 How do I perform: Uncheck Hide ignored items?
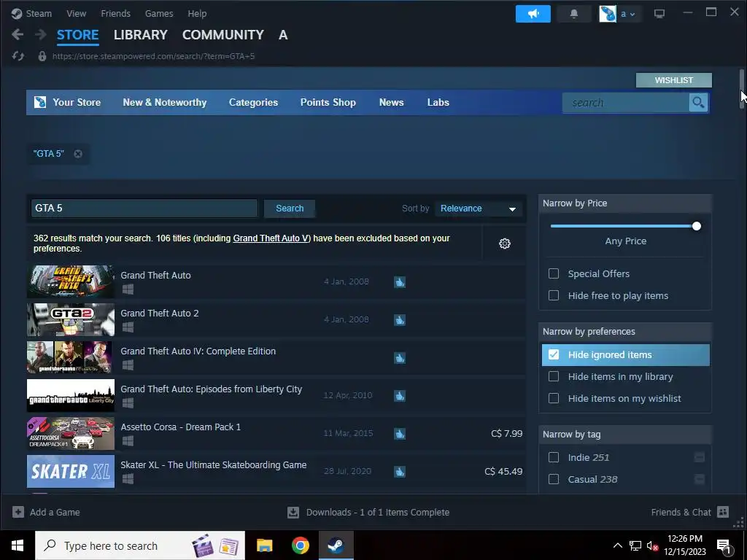pos(554,355)
